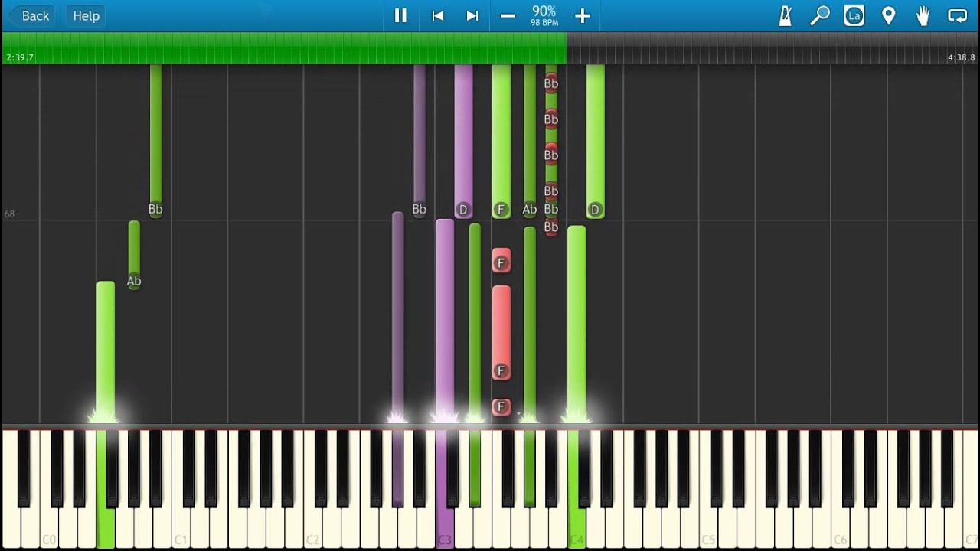Skip back to the previous section
Screen dimensions: 980x551
point(438,15)
